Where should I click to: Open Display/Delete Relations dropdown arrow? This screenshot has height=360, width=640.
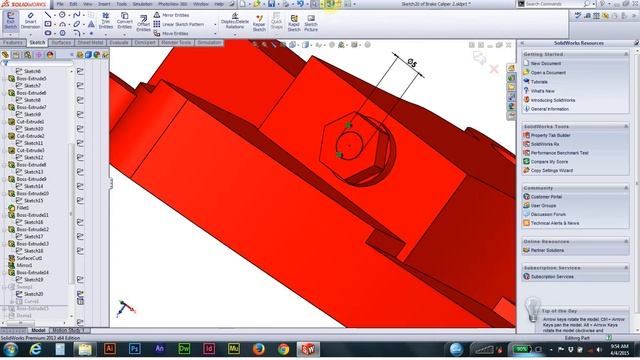(x=235, y=34)
